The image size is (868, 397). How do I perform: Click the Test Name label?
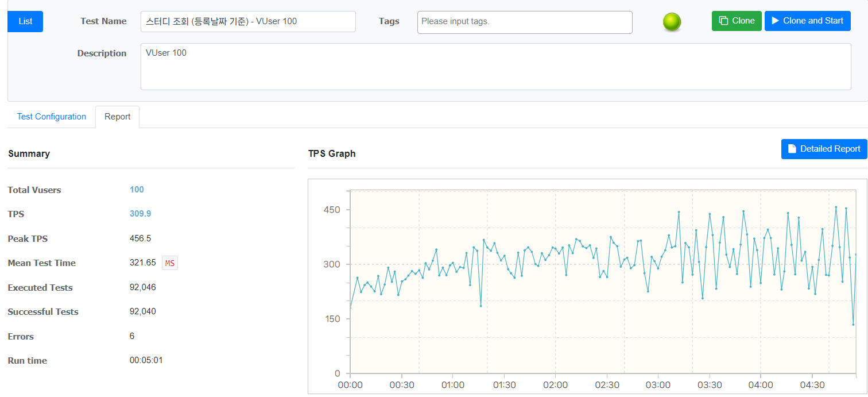(103, 21)
